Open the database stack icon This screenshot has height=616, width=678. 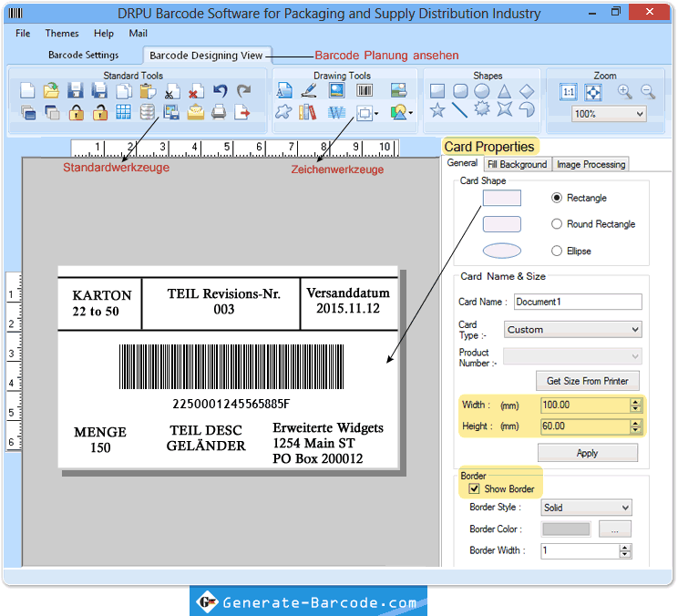coord(148,112)
